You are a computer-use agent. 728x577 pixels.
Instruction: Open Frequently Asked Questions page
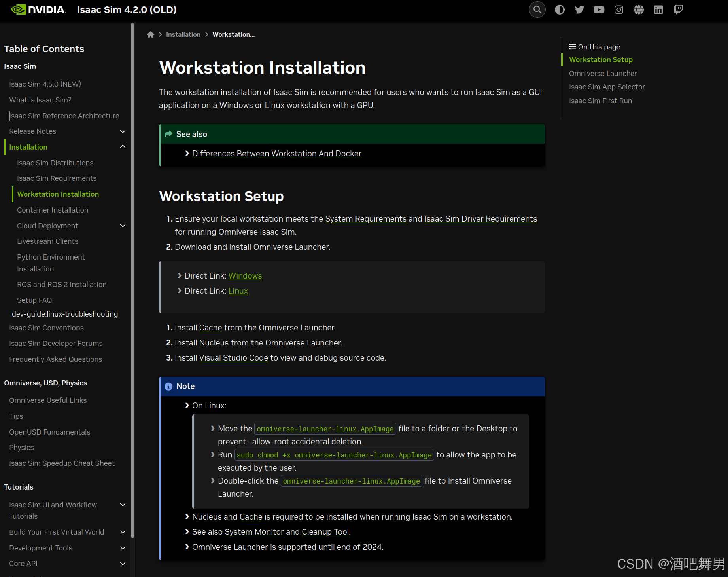pyautogui.click(x=55, y=359)
